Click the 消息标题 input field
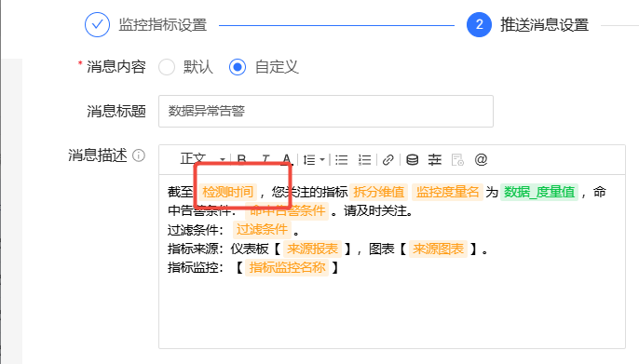 pyautogui.click(x=326, y=111)
